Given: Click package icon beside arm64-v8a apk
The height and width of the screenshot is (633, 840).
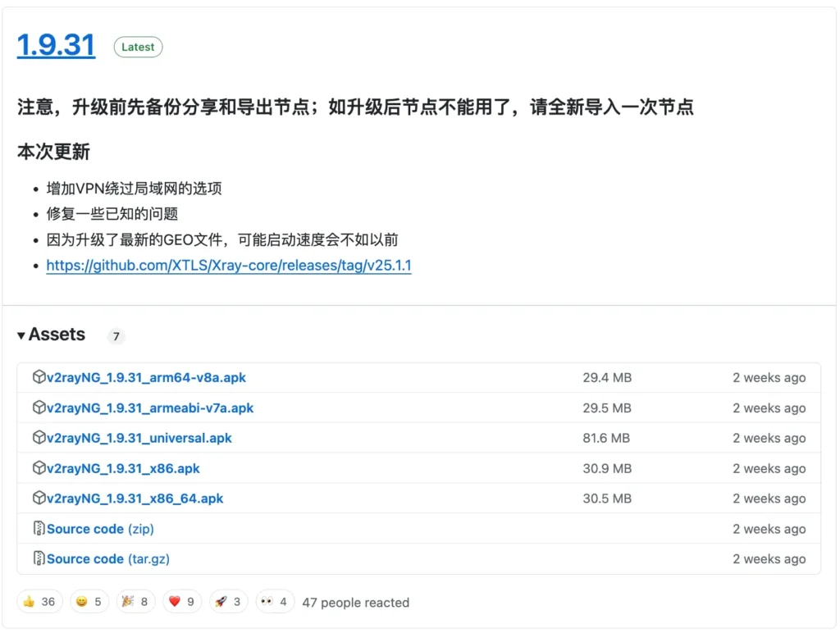Looking at the screenshot, I should tap(39, 377).
